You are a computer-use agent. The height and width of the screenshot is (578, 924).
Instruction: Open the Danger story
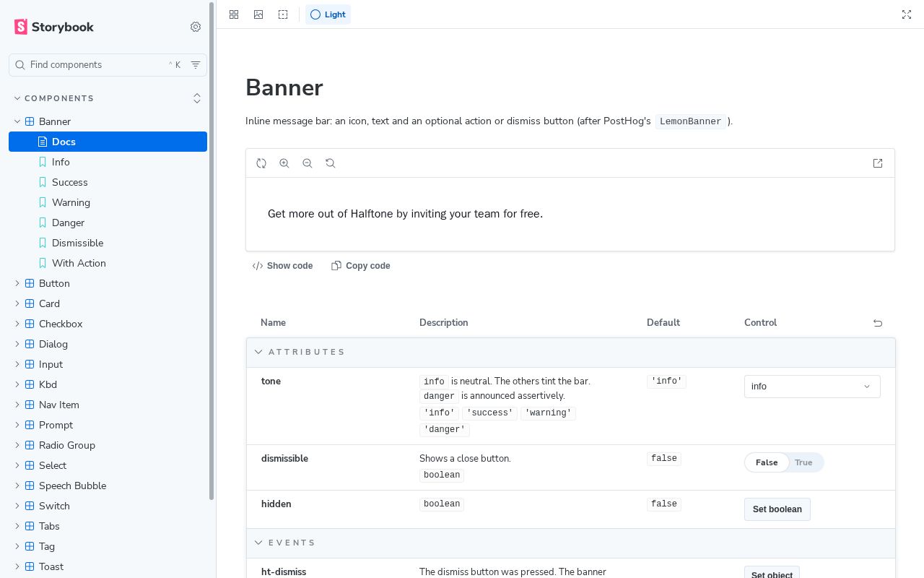coord(108,223)
